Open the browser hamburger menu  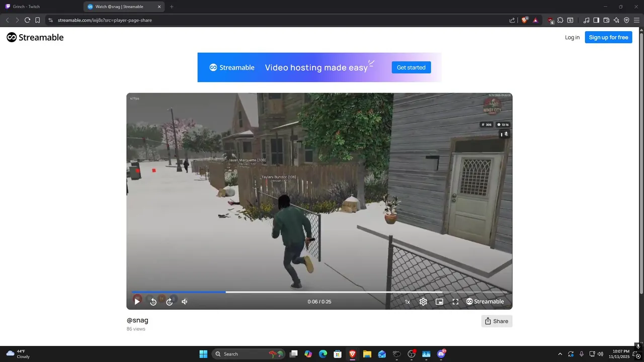636,20
